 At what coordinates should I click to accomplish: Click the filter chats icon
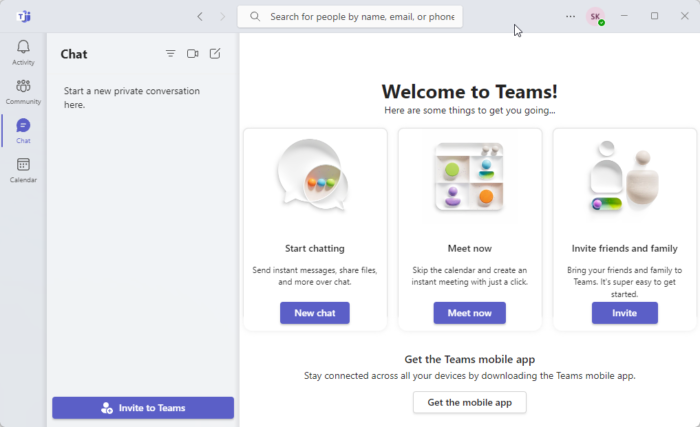coord(170,54)
